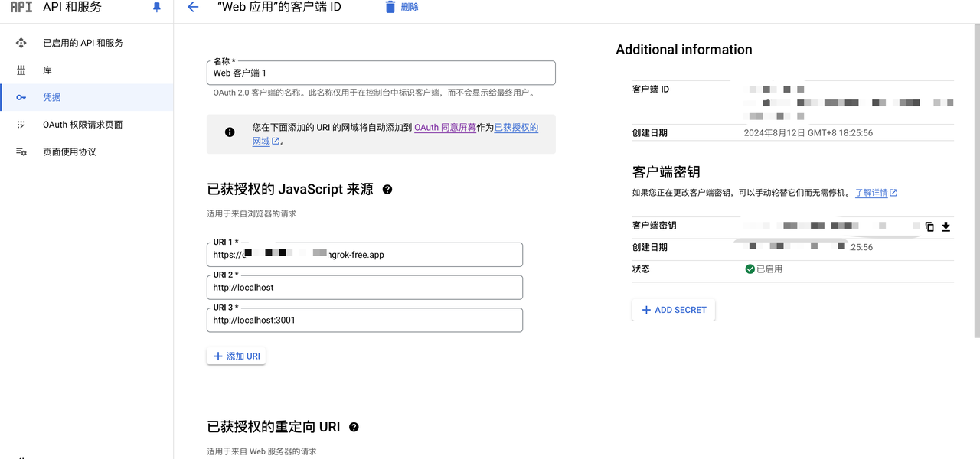980x459 pixels.
Task: Click the trash can 删除 icon
Action: point(390,7)
